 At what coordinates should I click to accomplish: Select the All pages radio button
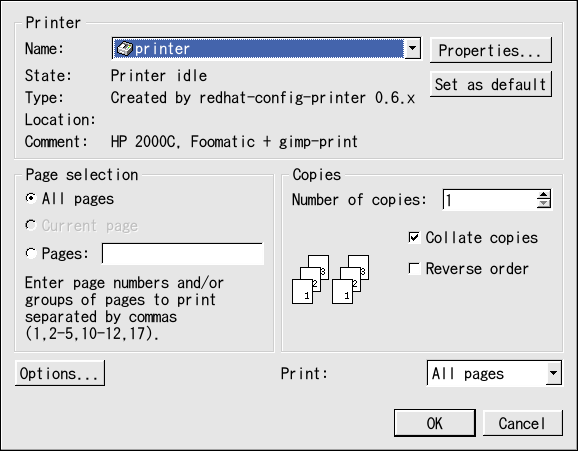tap(31, 198)
